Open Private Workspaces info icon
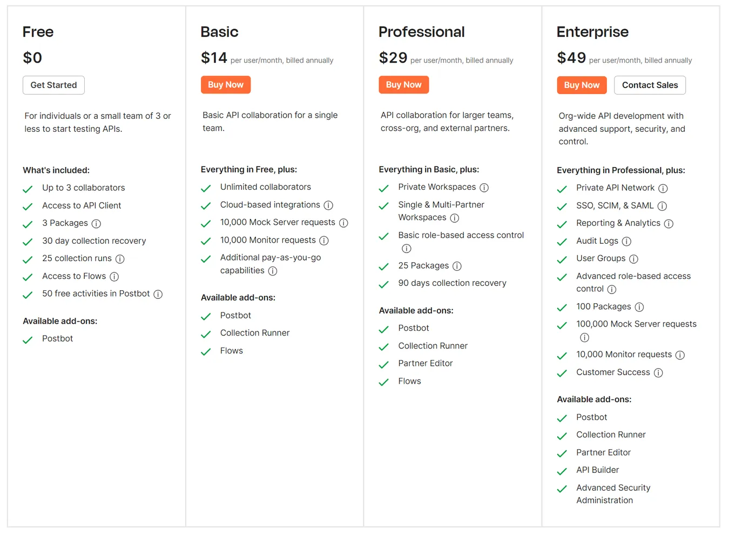This screenshot has width=756, height=534. click(484, 188)
